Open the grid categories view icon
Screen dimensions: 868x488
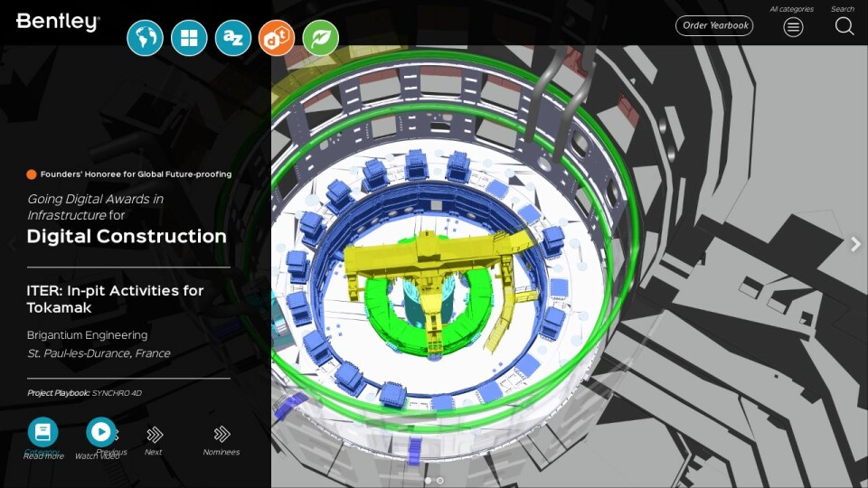point(189,38)
